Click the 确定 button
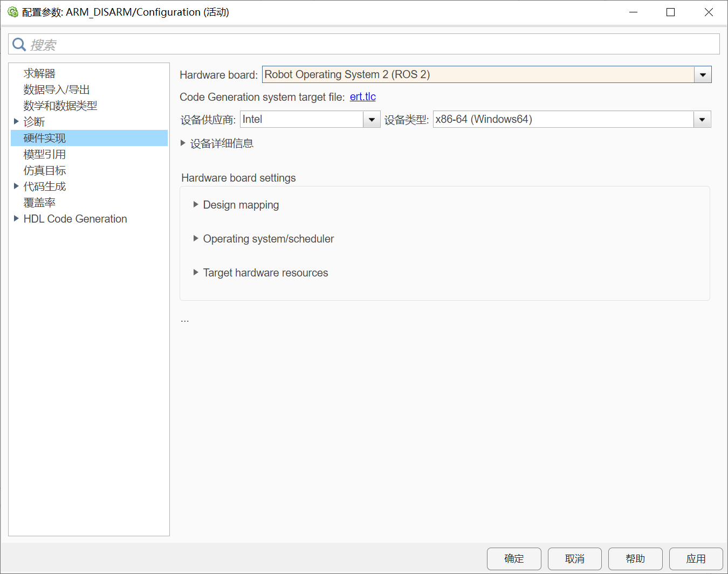This screenshot has width=728, height=574. pyautogui.click(x=514, y=559)
